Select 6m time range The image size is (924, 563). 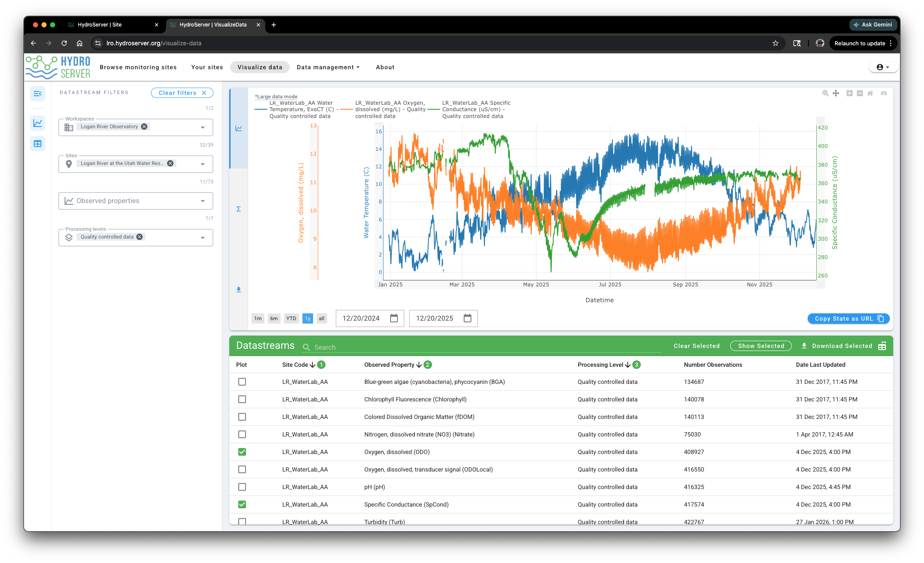pos(274,318)
